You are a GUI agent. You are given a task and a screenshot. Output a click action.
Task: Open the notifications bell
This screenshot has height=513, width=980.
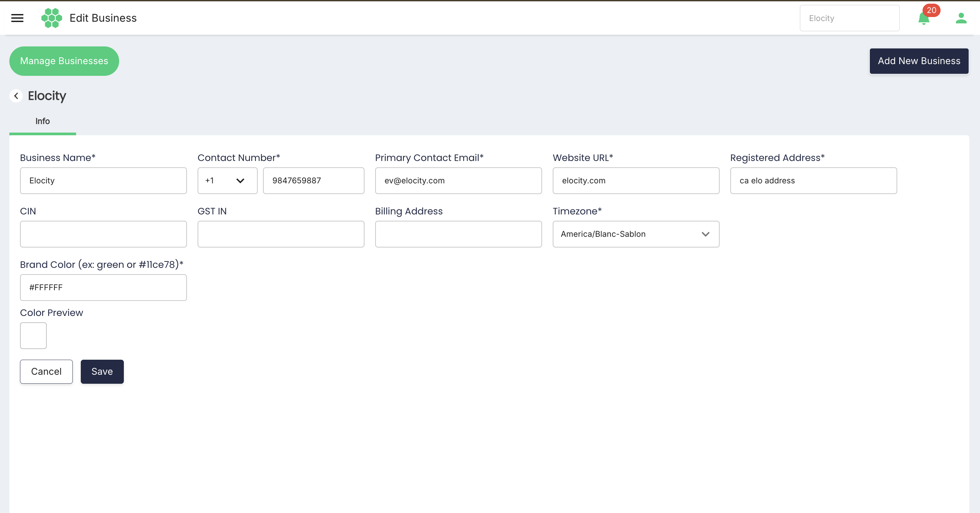923,18
